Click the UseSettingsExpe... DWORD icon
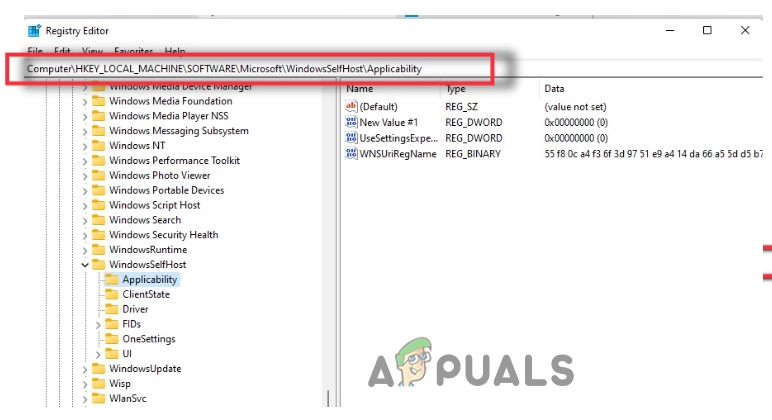772x420 pixels. (x=351, y=138)
